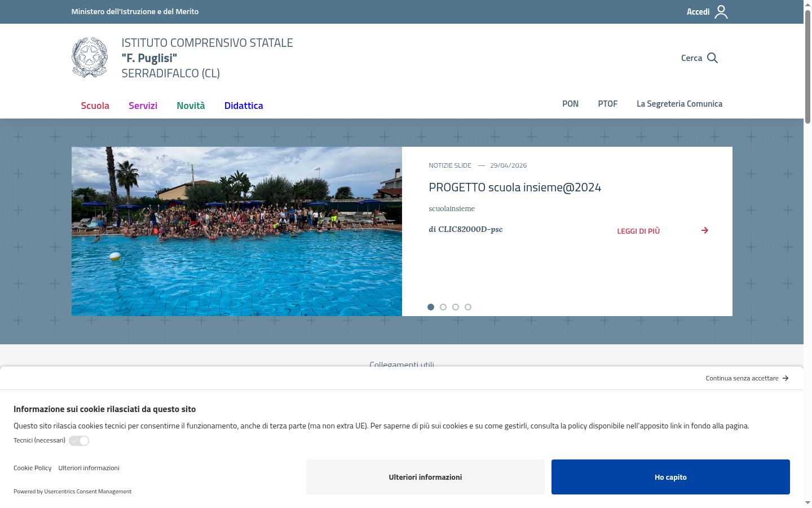Open the PROGETTO scuola insieme@2024 headline
The image size is (812, 508).
515,187
